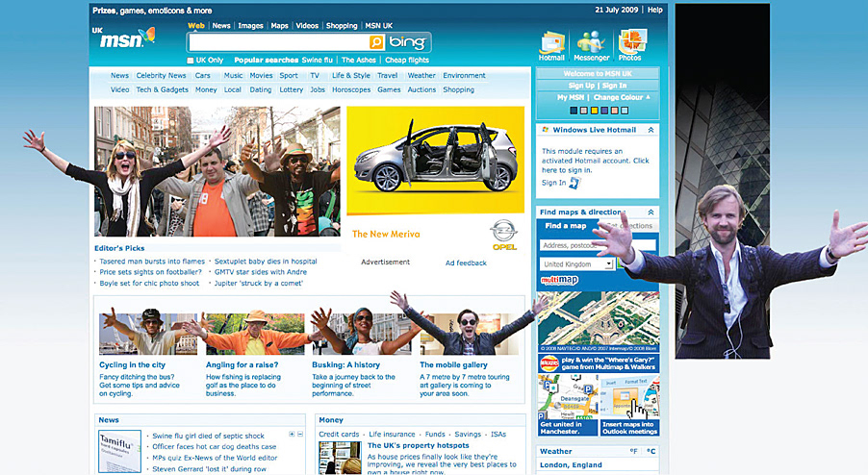868x475 pixels.
Task: Open The UK's property hotspots headline
Action: point(418,445)
